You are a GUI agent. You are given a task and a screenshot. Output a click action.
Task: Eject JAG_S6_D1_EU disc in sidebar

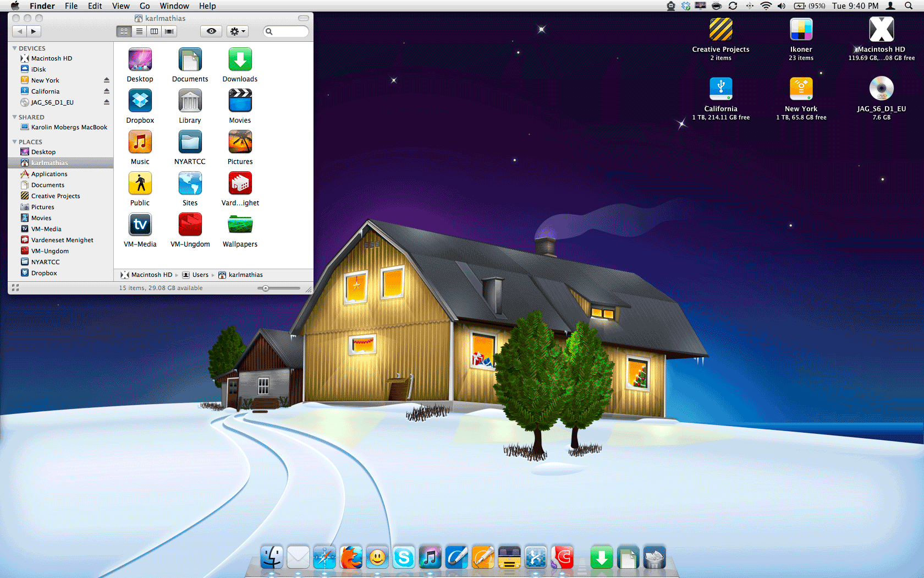[107, 102]
